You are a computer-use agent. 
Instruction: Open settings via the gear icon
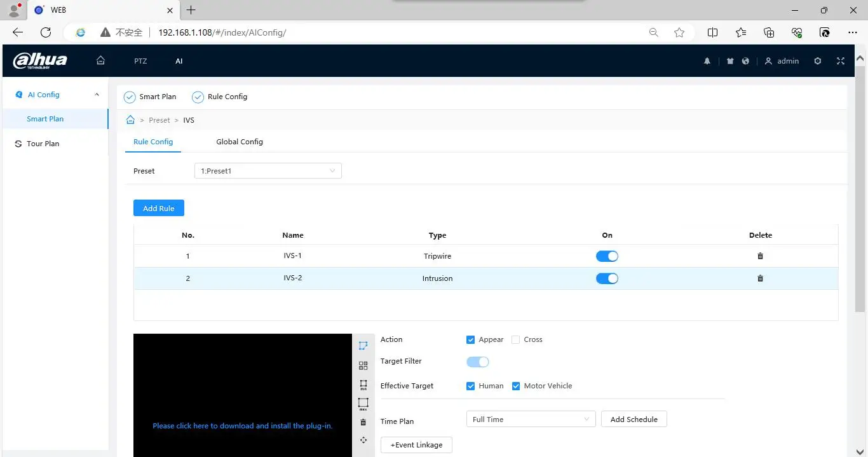(x=818, y=61)
